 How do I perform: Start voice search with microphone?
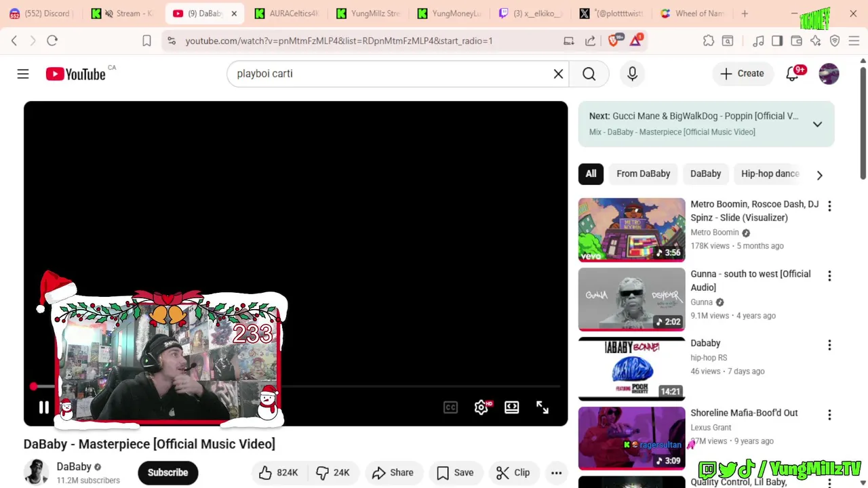632,74
